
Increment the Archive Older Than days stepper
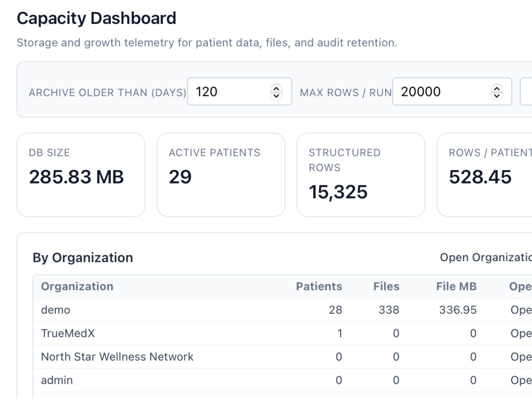276,88
